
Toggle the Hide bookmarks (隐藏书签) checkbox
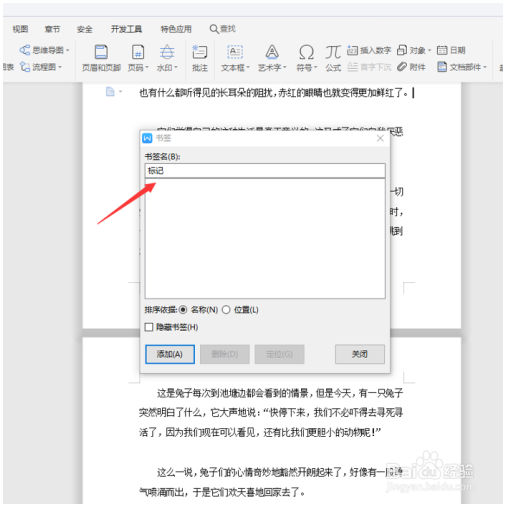point(149,327)
